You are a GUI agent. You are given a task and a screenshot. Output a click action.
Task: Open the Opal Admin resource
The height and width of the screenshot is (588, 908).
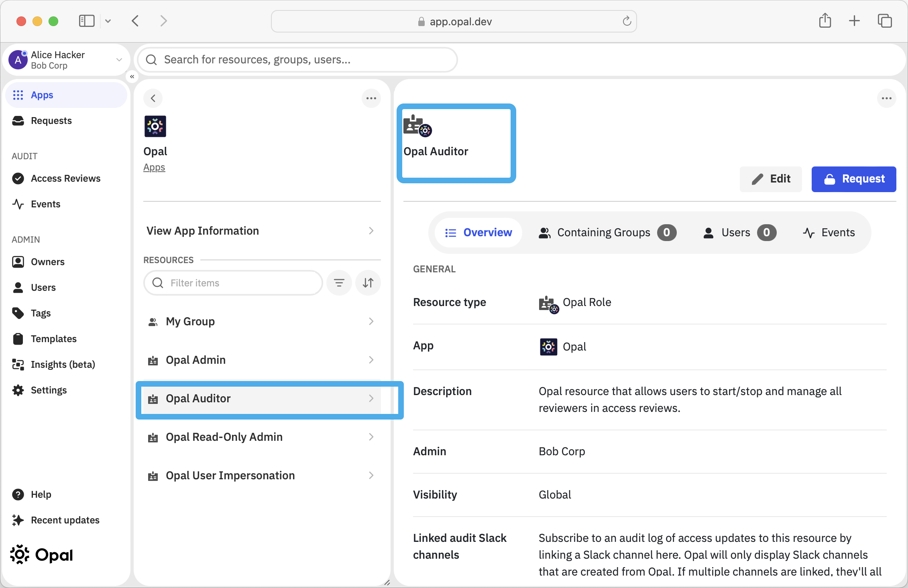(262, 360)
